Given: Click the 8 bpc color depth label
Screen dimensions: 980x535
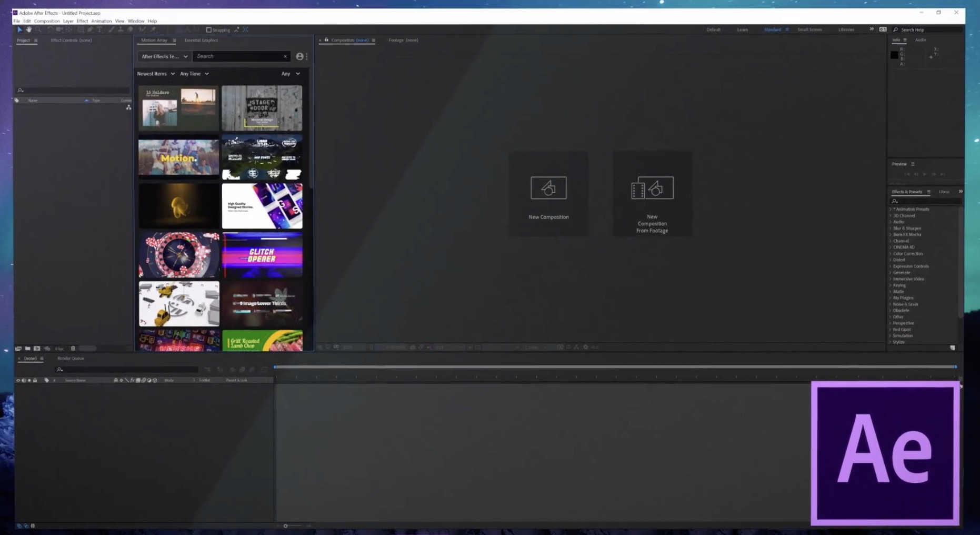Looking at the screenshot, I should (x=59, y=349).
